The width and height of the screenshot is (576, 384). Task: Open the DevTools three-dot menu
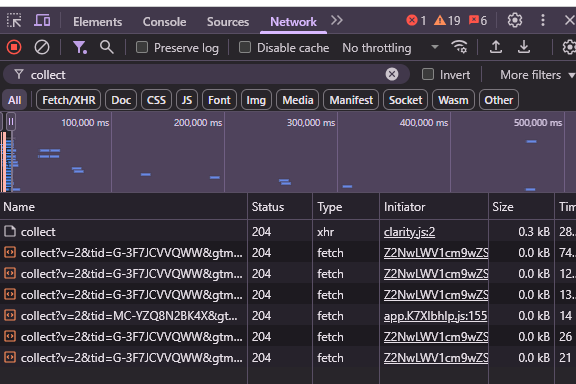pyautogui.click(x=543, y=20)
